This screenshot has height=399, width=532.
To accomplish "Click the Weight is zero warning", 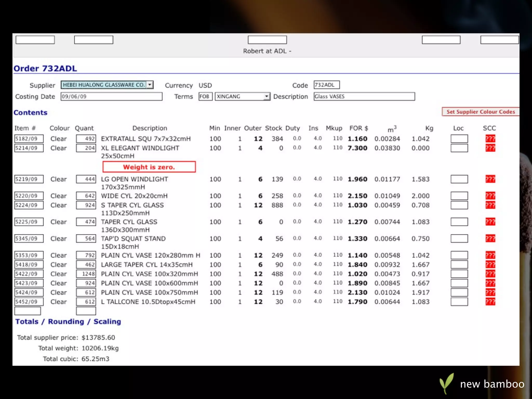I will pos(149,167).
